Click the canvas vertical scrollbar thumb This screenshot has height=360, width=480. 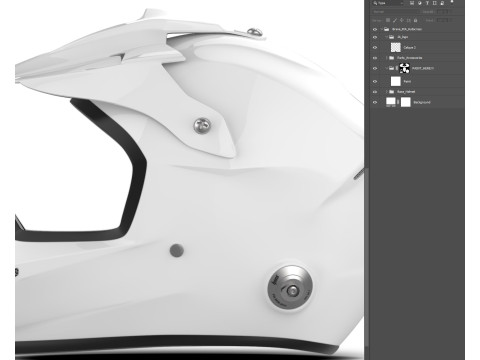coord(367,258)
